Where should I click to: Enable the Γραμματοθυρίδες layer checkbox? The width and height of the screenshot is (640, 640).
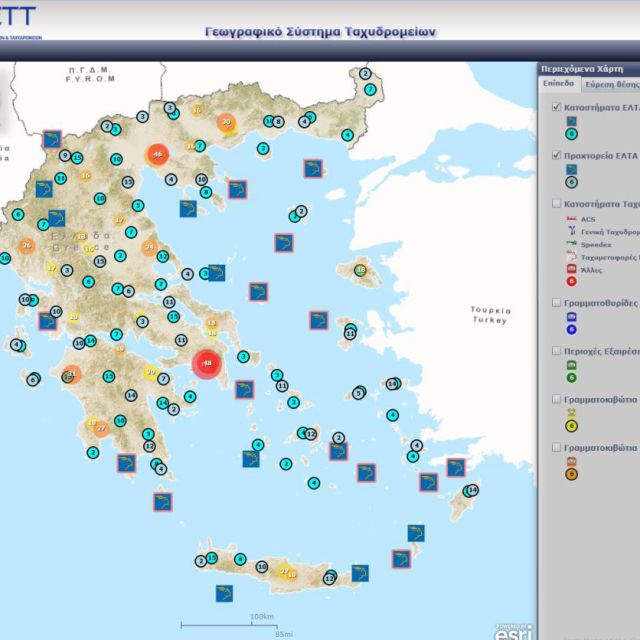[556, 302]
